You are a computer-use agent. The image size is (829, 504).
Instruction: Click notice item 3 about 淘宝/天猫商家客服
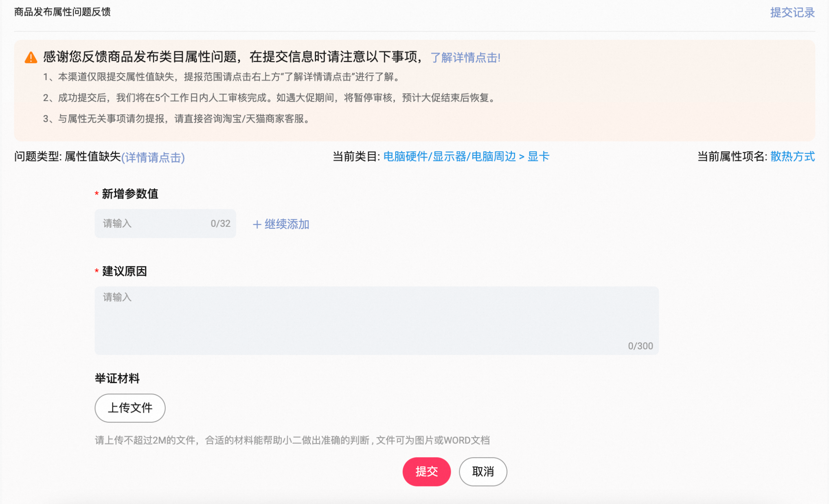click(178, 119)
